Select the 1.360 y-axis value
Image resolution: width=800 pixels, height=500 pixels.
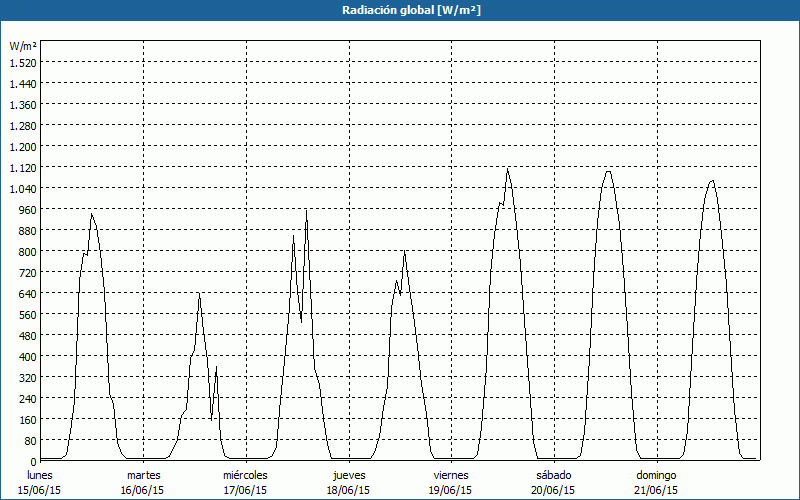23,105
